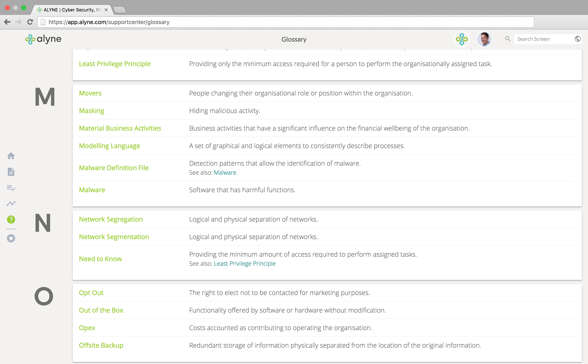
Task: Open the home icon in left sidebar
Action: click(11, 156)
